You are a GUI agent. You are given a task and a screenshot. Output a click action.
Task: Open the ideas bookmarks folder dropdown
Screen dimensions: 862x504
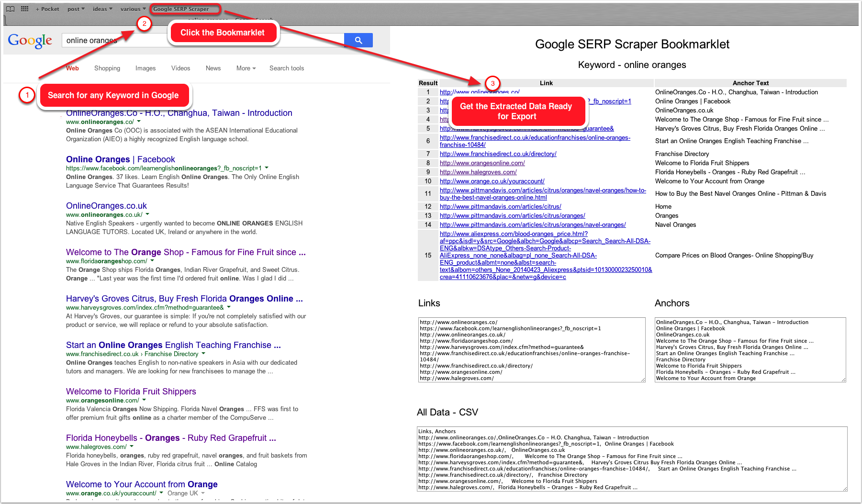(x=102, y=9)
